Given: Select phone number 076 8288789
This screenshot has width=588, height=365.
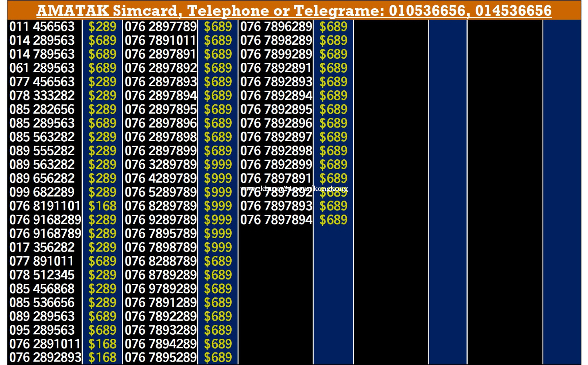Looking at the screenshot, I should click(x=161, y=261).
